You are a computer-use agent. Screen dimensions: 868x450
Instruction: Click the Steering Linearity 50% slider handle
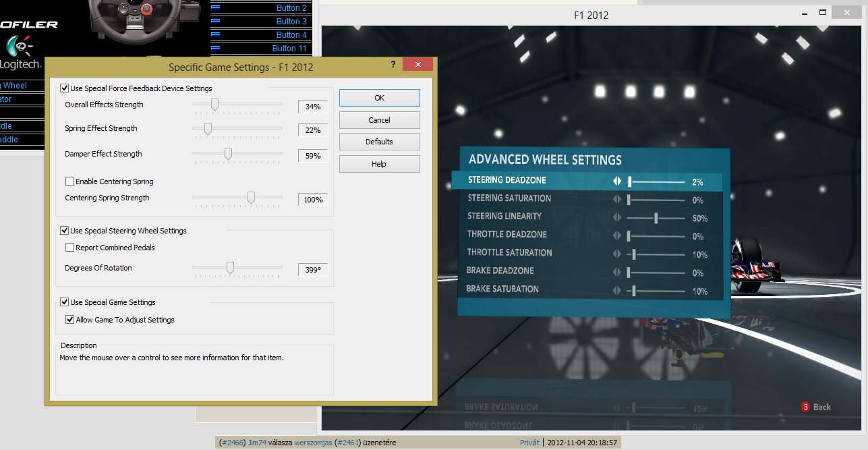pos(656,218)
